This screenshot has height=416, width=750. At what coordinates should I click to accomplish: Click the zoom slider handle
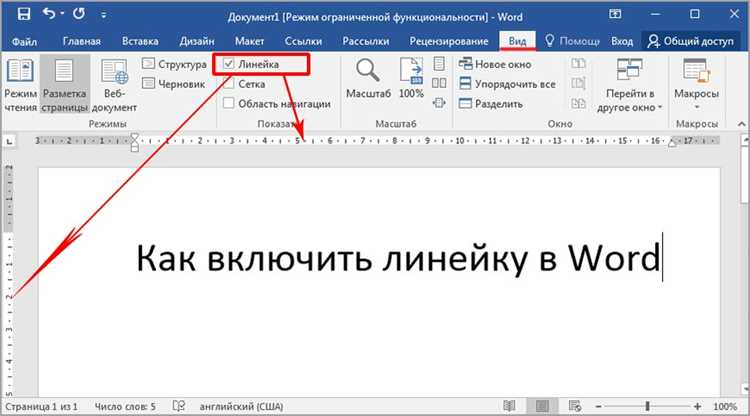(647, 406)
